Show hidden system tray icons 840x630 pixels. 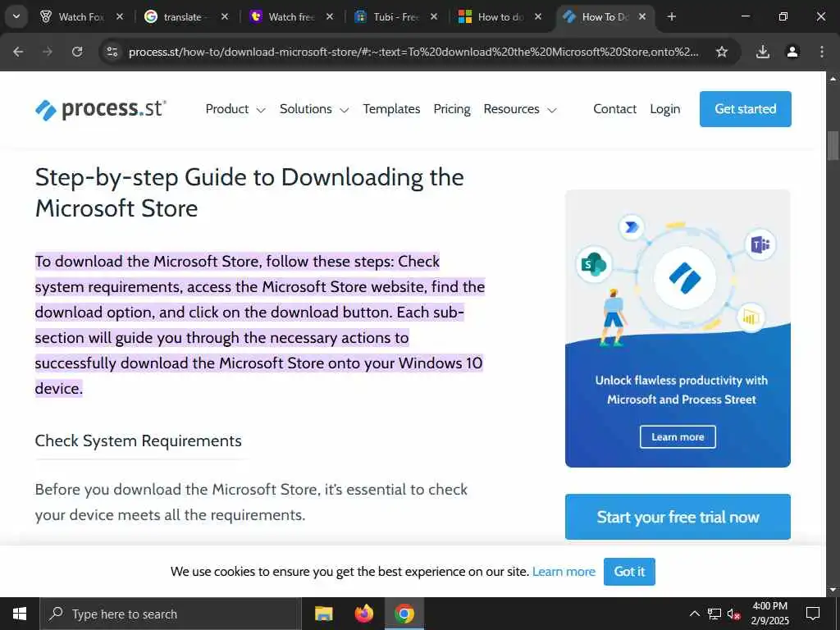tap(694, 614)
